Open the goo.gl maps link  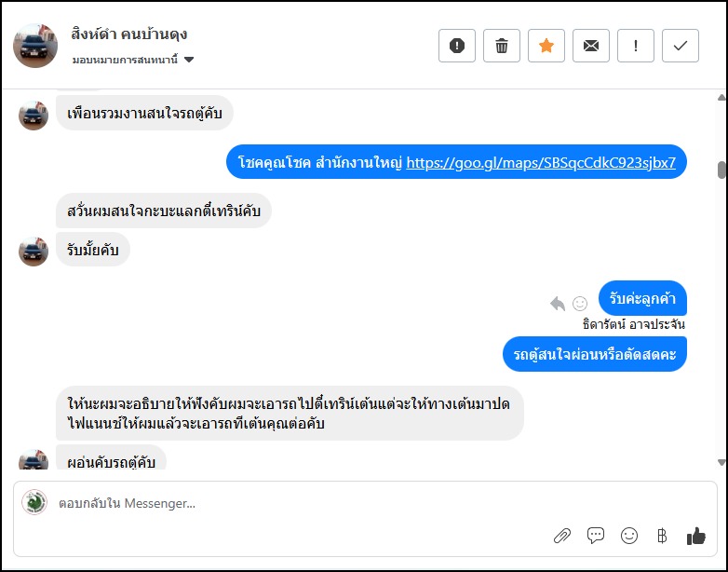(541, 161)
